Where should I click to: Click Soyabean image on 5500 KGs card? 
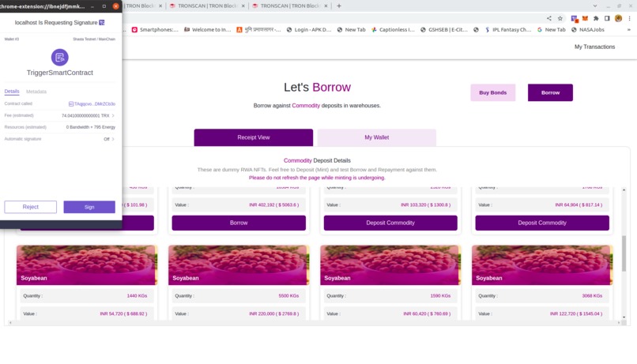pos(239,265)
